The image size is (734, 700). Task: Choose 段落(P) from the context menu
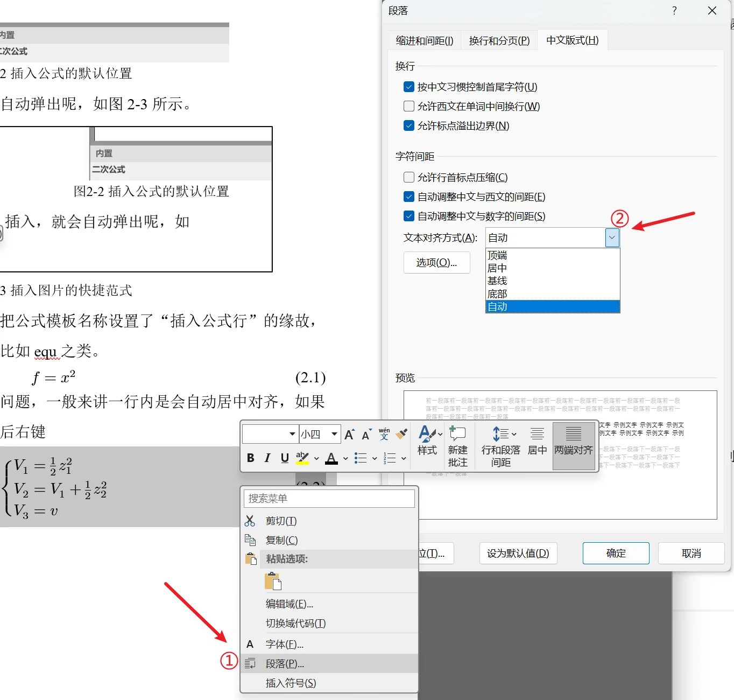click(285, 663)
